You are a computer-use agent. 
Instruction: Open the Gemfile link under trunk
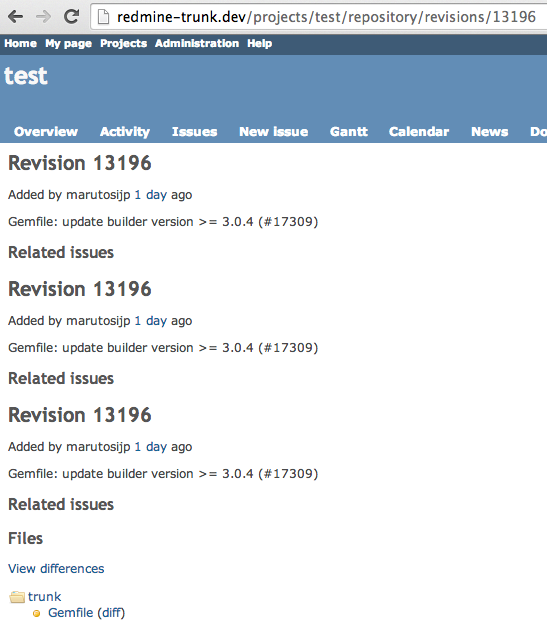pyautogui.click(x=71, y=613)
